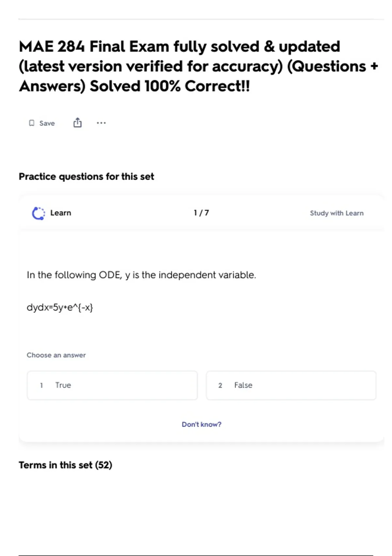Click the number 1 badge beside True

tap(41, 385)
